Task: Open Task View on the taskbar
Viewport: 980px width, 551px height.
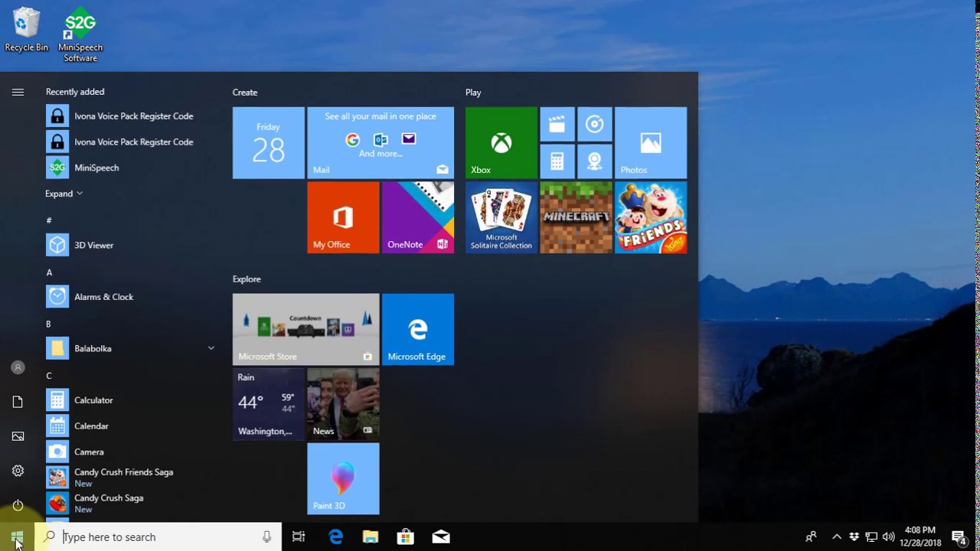Action: pyautogui.click(x=299, y=537)
